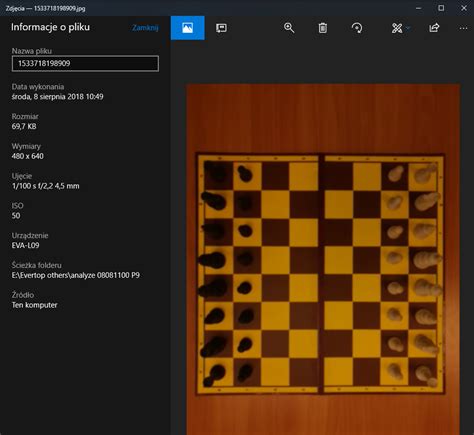Select the ISO value '50'

coord(16,216)
